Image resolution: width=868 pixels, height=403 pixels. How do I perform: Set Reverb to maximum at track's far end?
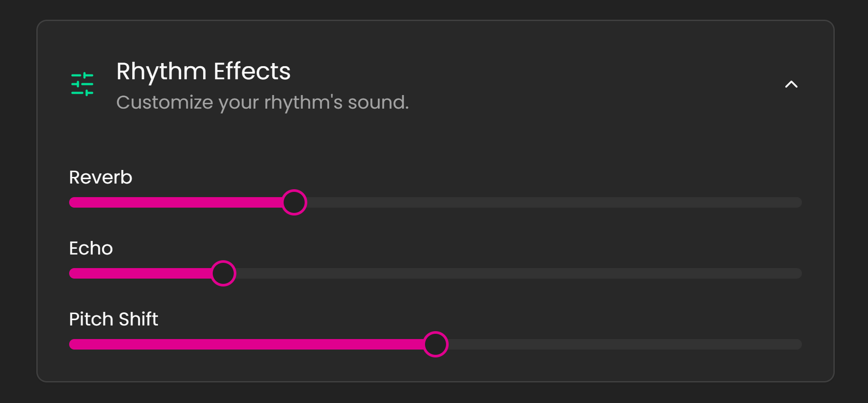[799, 202]
